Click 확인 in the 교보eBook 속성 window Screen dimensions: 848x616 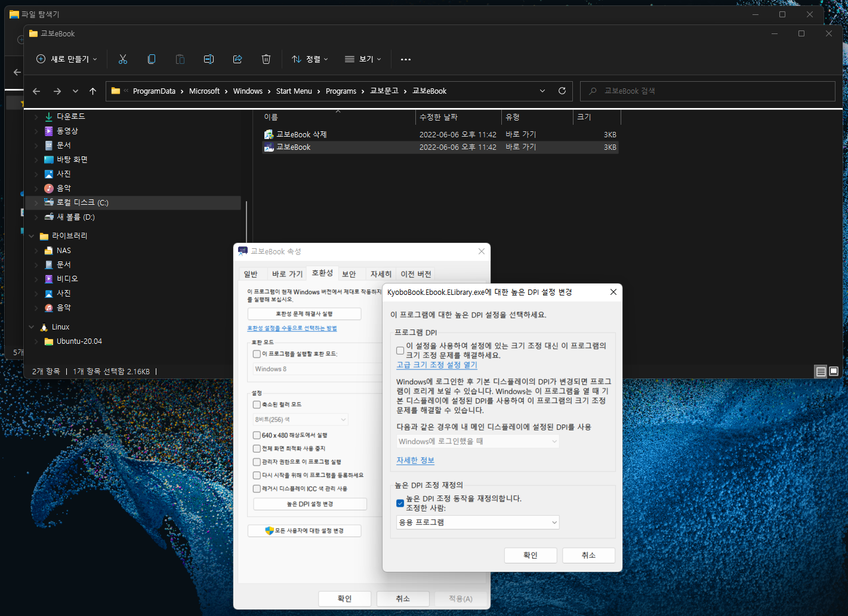[x=345, y=599]
